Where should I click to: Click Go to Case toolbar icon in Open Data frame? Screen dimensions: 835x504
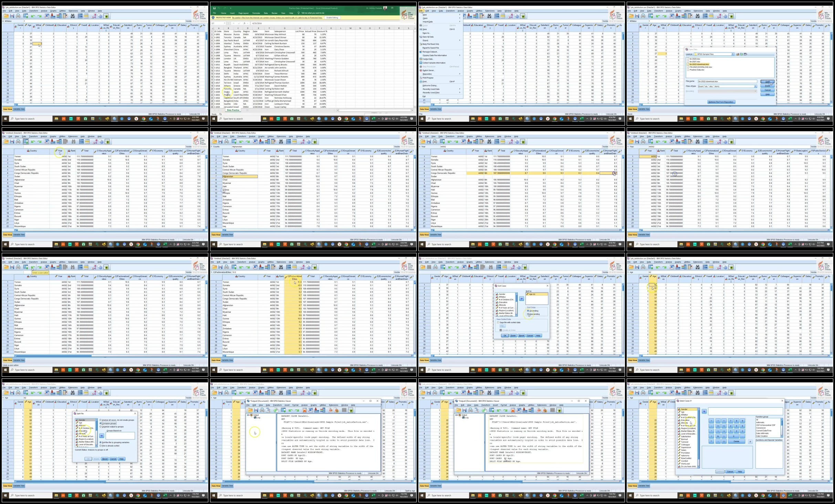(672, 16)
